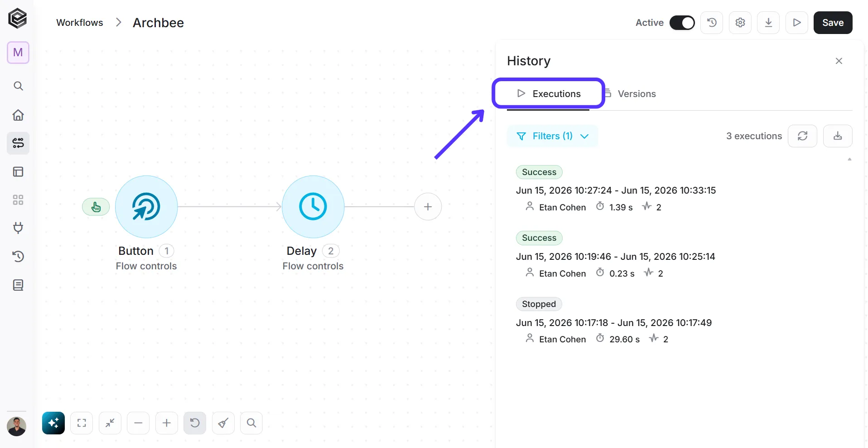Open connections plug icon in sidebar
868x448 pixels.
(18, 228)
